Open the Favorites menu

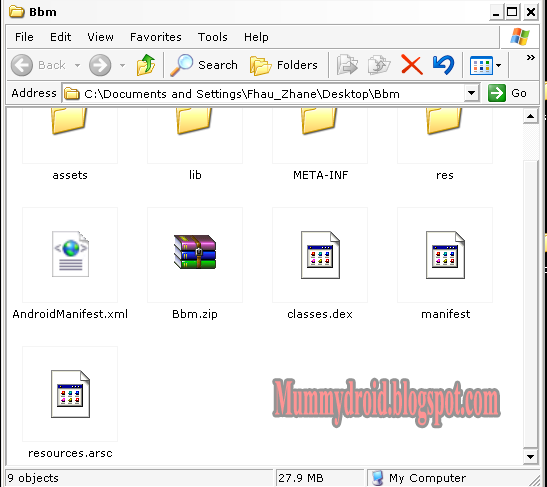[156, 37]
